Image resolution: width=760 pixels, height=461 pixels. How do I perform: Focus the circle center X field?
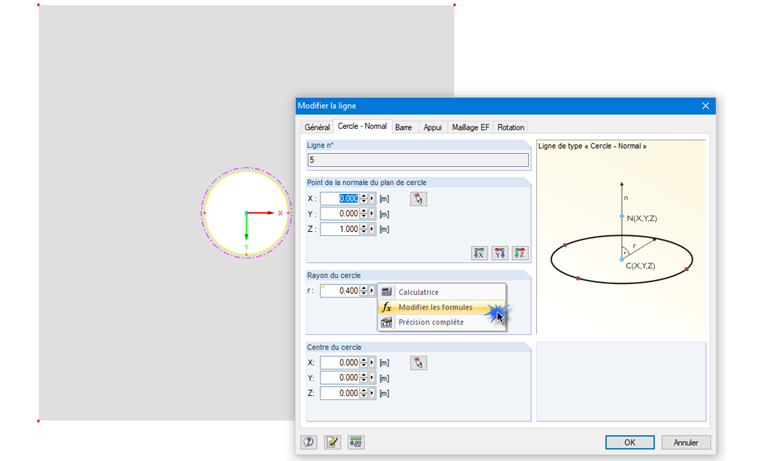click(x=339, y=363)
